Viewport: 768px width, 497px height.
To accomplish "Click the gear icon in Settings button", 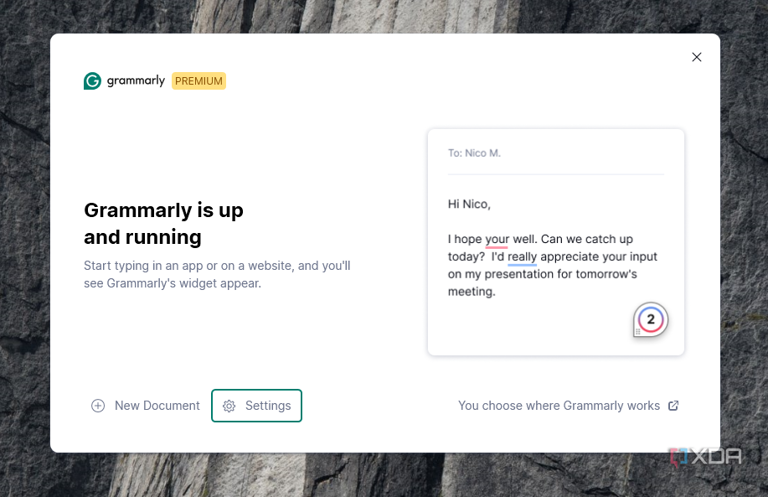I will pos(229,406).
